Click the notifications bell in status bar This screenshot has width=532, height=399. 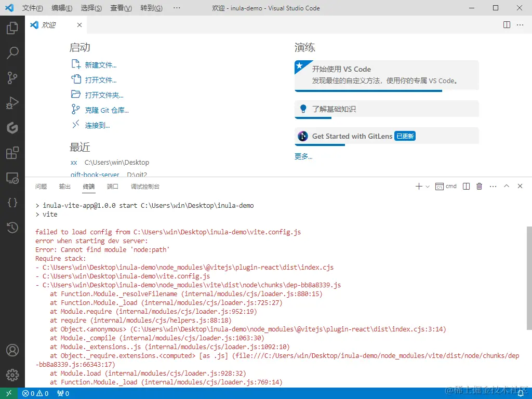pos(520,394)
